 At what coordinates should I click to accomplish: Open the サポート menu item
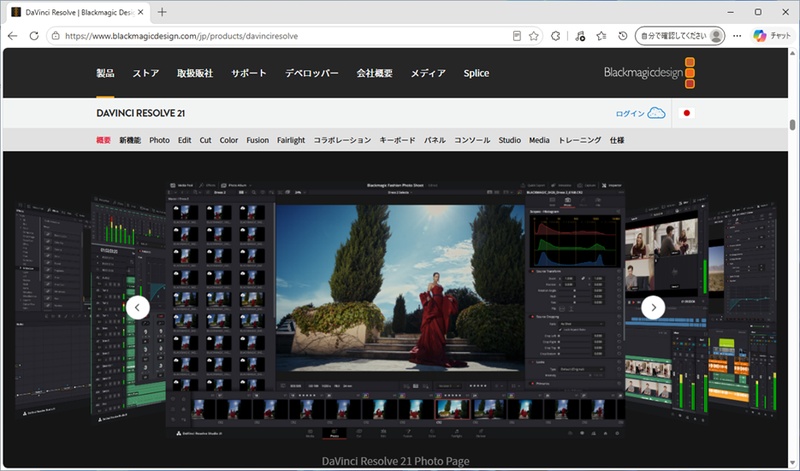point(248,73)
